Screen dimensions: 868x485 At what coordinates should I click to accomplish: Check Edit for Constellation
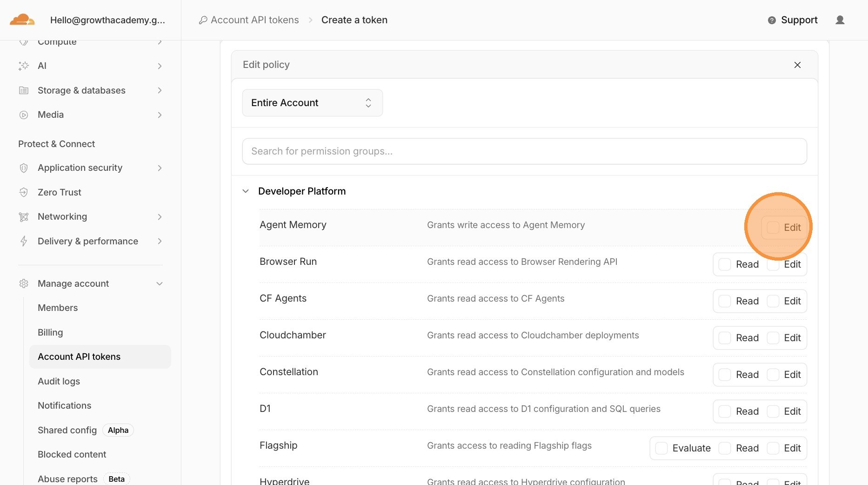(773, 375)
